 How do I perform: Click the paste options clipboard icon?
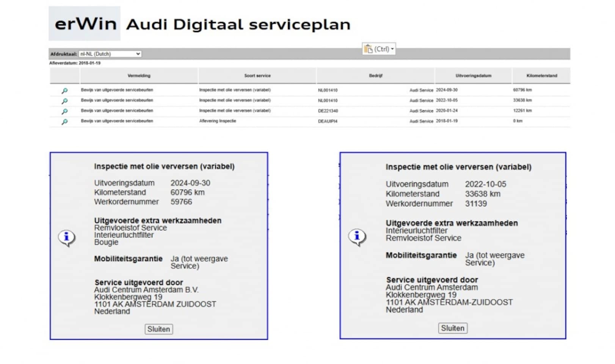[x=368, y=49]
